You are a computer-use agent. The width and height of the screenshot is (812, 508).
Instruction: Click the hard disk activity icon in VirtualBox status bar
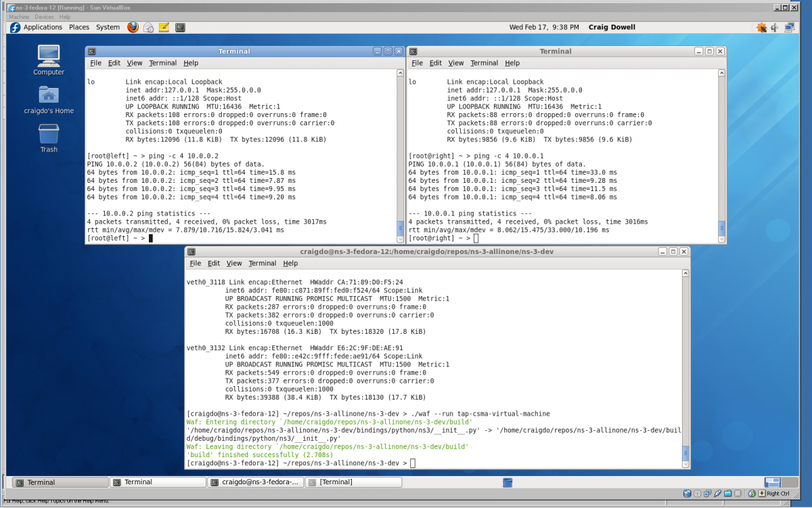pyautogui.click(x=687, y=493)
